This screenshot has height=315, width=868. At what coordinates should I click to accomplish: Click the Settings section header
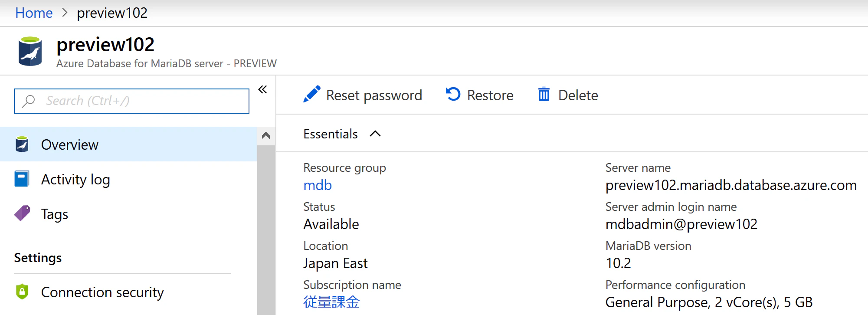pyautogui.click(x=38, y=258)
